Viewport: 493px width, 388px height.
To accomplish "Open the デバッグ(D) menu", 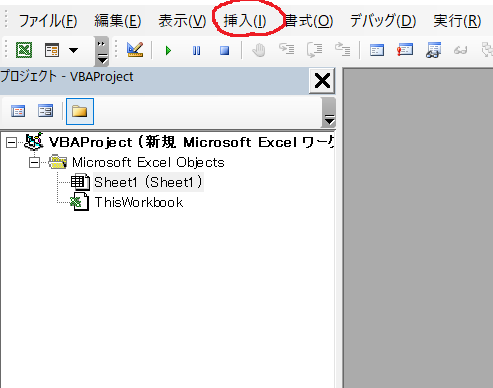I will pyautogui.click(x=383, y=21).
